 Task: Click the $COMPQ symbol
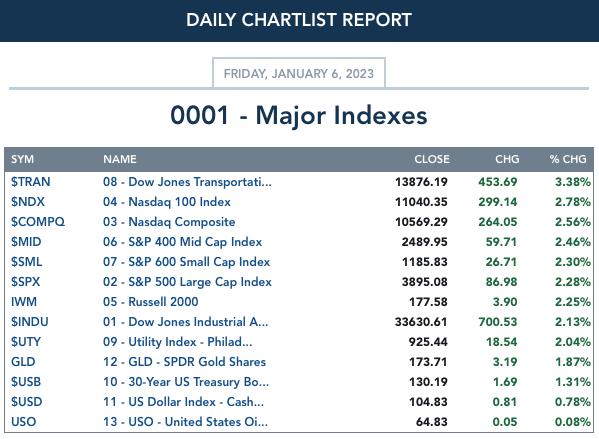click(x=38, y=222)
